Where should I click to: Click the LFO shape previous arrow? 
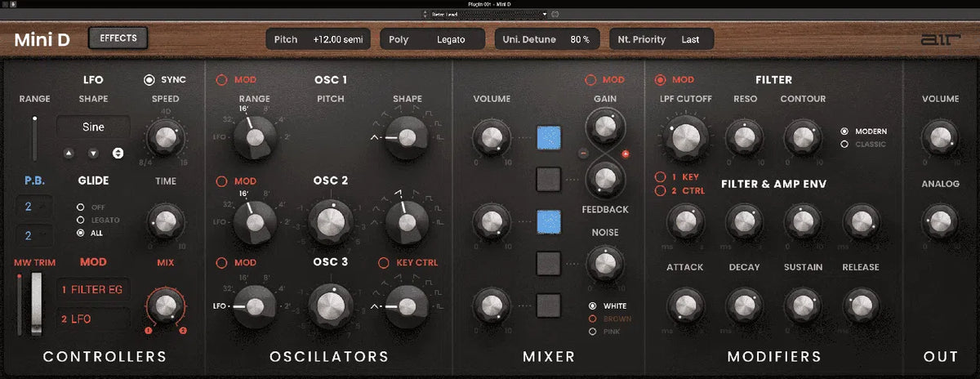pyautogui.click(x=69, y=153)
